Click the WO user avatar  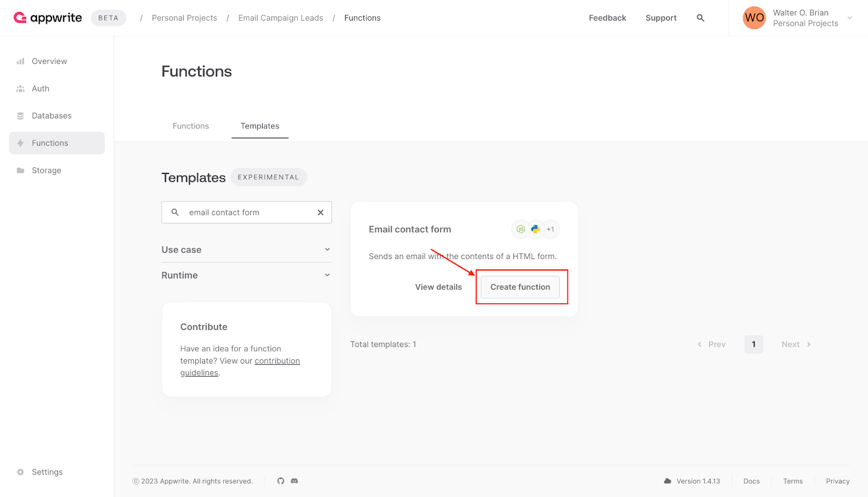tap(754, 18)
